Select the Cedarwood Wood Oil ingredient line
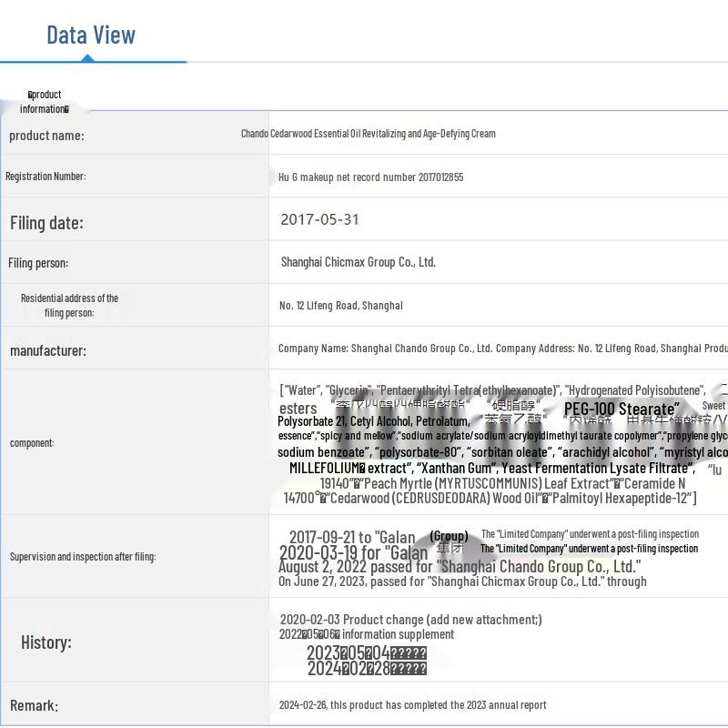This screenshot has width=728, height=728. (490, 498)
